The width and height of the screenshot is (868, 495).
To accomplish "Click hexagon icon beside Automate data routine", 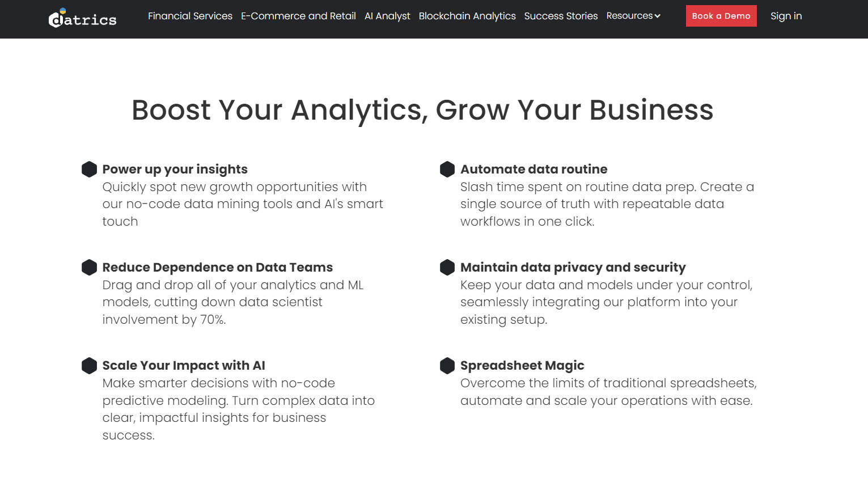I will 447,169.
